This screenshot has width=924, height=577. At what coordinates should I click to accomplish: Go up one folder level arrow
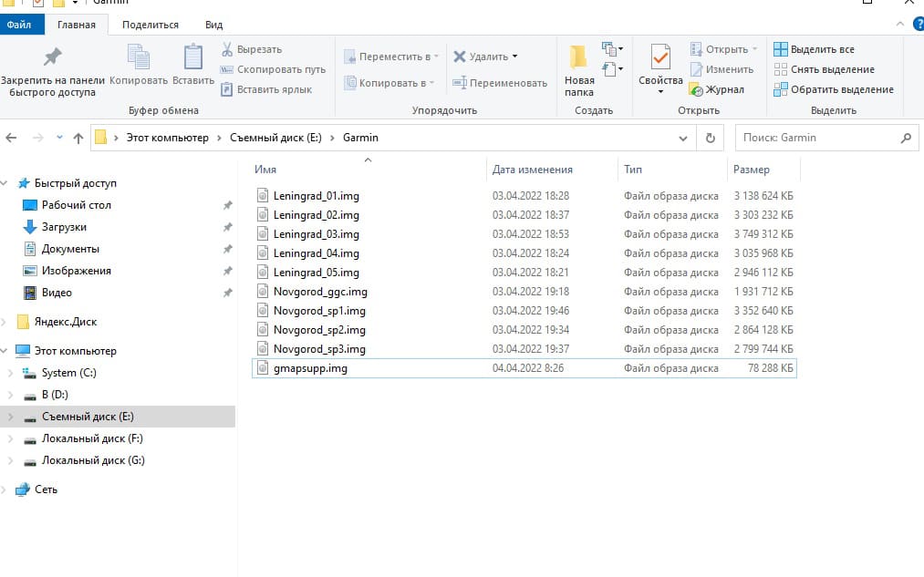78,138
